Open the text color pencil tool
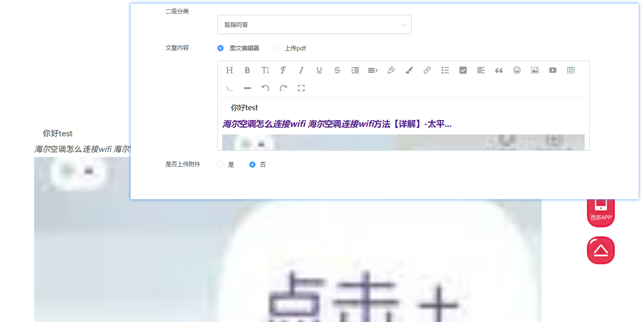This screenshot has width=644, height=322. tap(391, 70)
